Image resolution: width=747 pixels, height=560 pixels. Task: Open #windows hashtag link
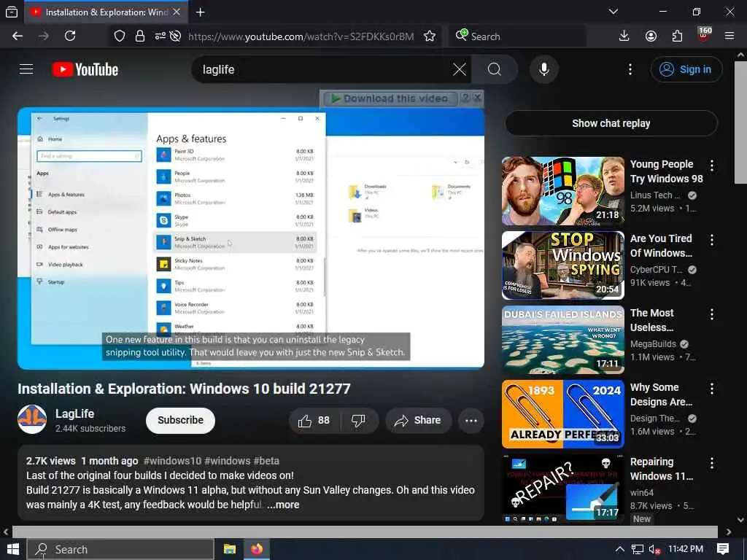click(228, 461)
